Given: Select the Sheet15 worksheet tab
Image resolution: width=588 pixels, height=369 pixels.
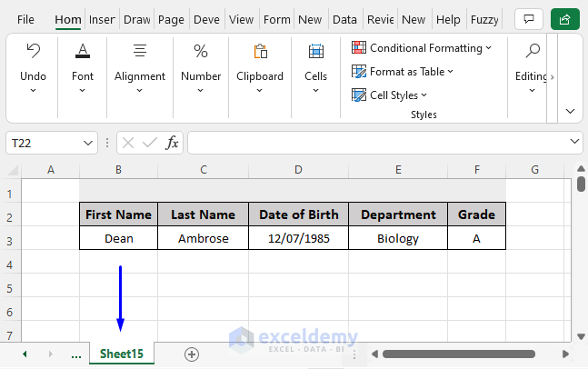Looking at the screenshot, I should pyautogui.click(x=122, y=354).
